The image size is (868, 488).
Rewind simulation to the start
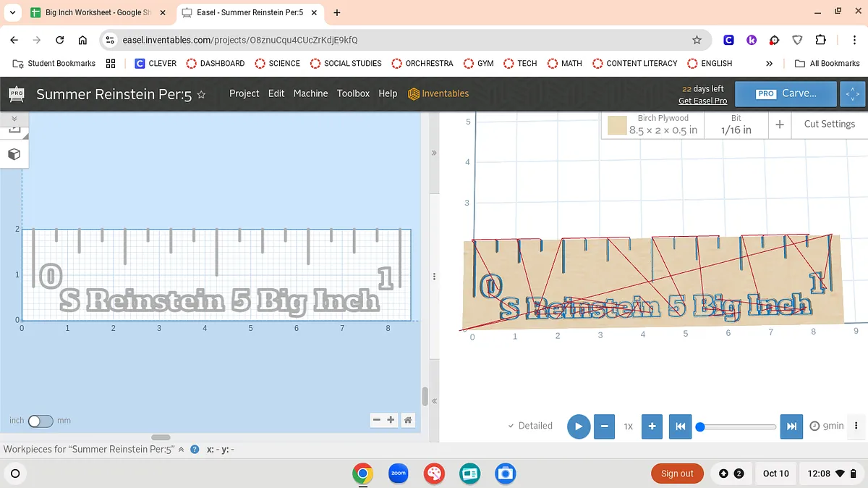pos(680,426)
